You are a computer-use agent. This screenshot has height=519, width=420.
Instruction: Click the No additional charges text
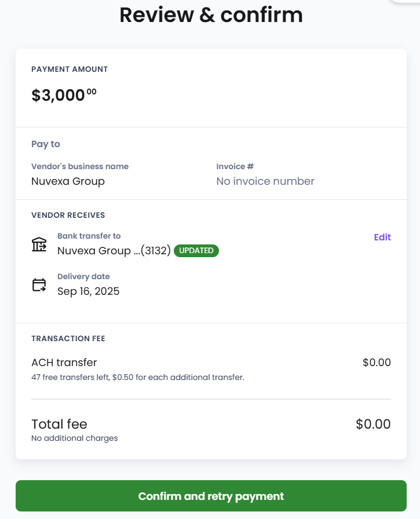(x=74, y=438)
